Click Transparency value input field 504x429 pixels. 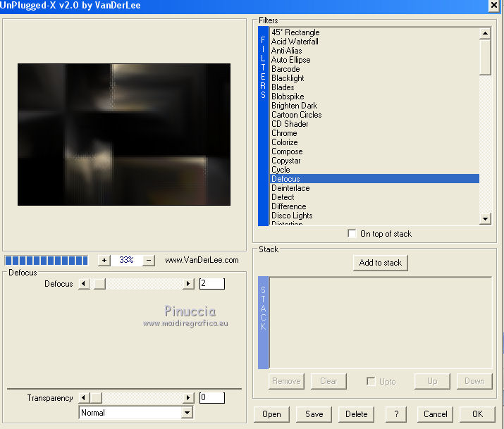click(x=212, y=397)
